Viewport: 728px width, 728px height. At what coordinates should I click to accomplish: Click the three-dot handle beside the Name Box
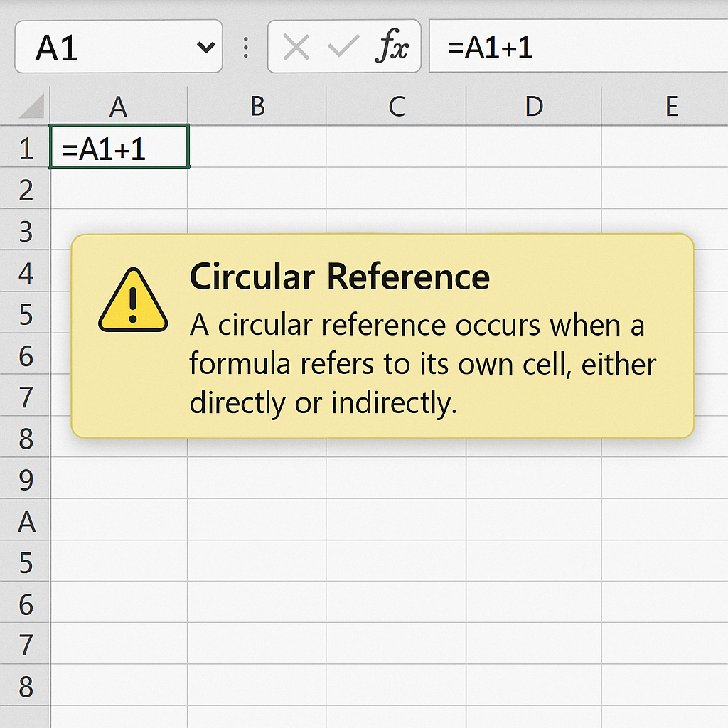tap(246, 48)
